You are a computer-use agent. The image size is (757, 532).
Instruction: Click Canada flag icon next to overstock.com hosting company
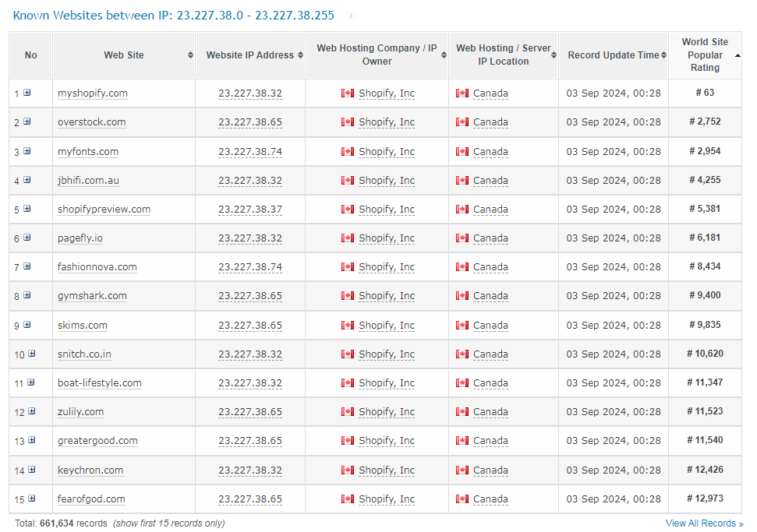pyautogui.click(x=348, y=122)
